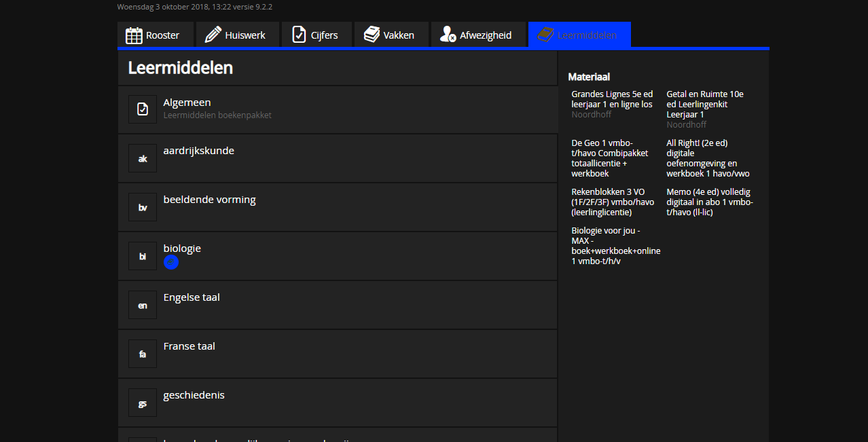Image resolution: width=868 pixels, height=442 pixels.
Task: Open Getal en Ruimte 10e ed material
Action: [705, 105]
